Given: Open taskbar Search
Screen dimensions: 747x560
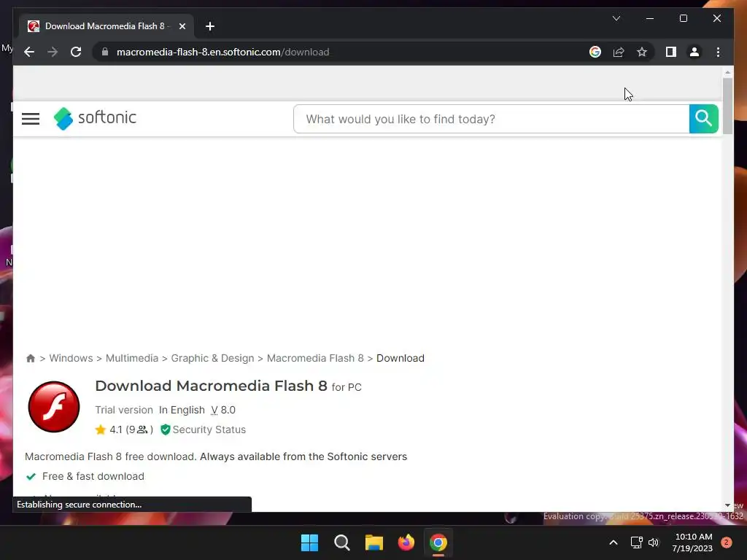Looking at the screenshot, I should tap(341, 542).
